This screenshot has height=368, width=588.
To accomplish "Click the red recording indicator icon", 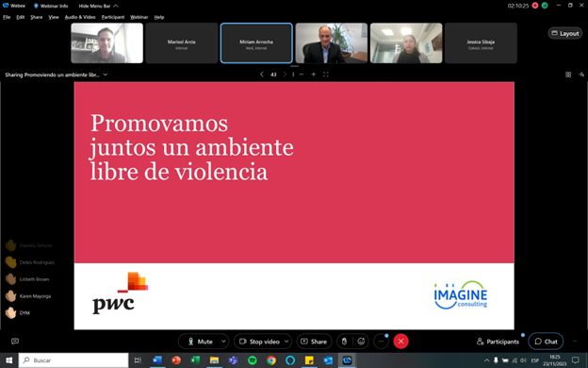I will coord(535,6).
